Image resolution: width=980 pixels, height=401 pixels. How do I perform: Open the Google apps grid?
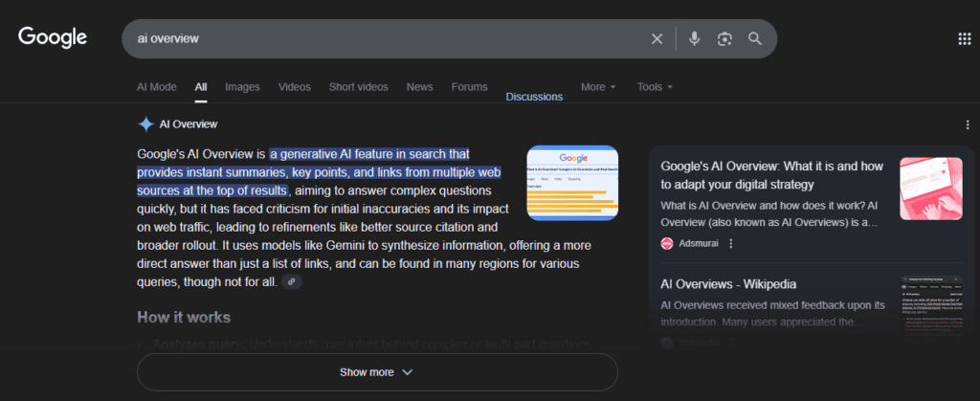(x=965, y=38)
